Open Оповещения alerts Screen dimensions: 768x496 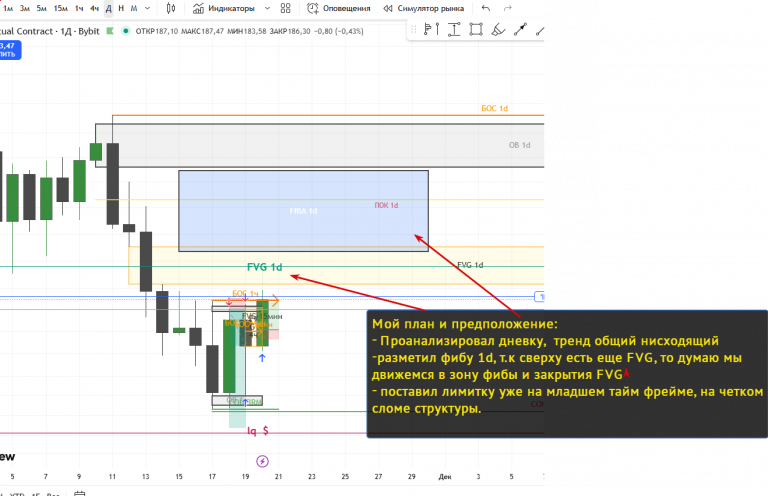click(x=338, y=8)
